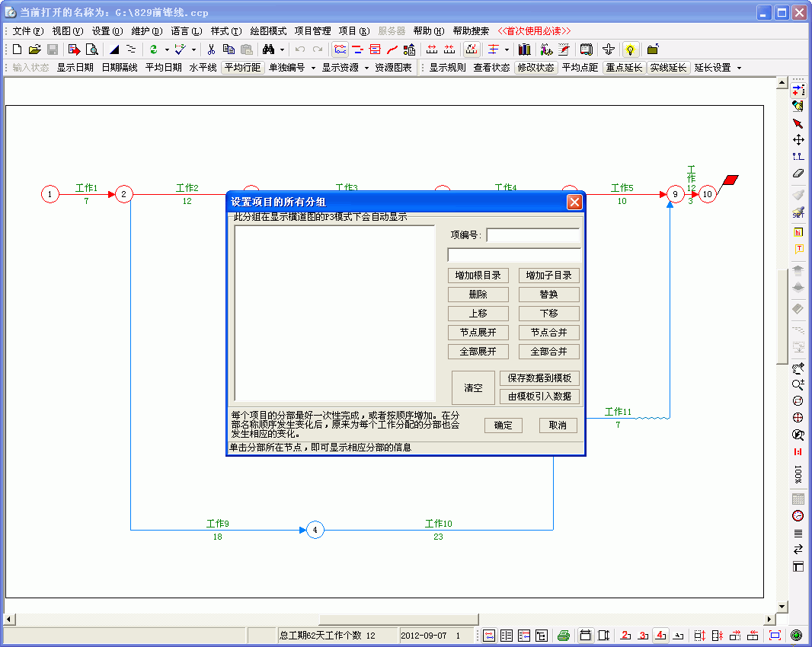Select the eraser tool in side toolbar
This screenshot has width=812, height=647.
point(798,174)
